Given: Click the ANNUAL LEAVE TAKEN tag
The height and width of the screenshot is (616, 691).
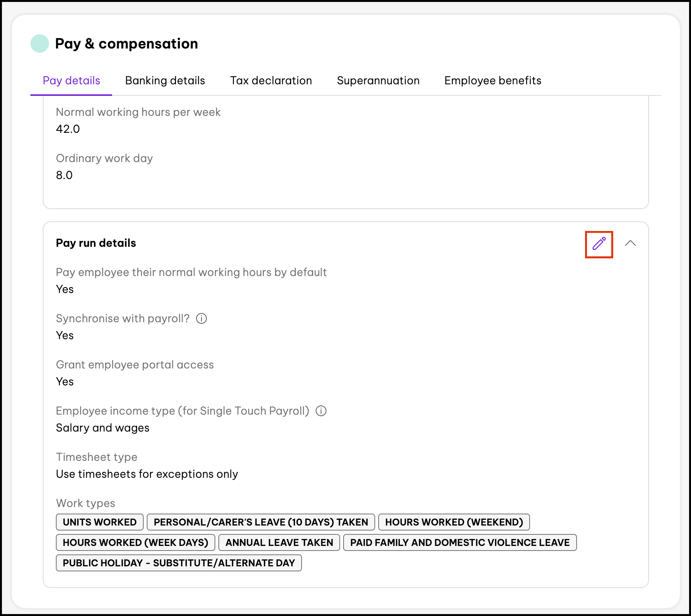Looking at the screenshot, I should (279, 542).
